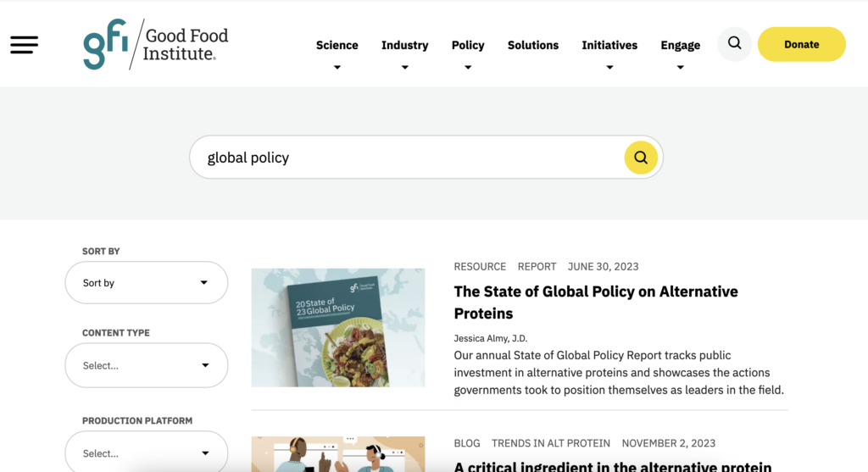Image resolution: width=868 pixels, height=472 pixels.
Task: Open the Content Type select dropdown
Action: point(146,365)
